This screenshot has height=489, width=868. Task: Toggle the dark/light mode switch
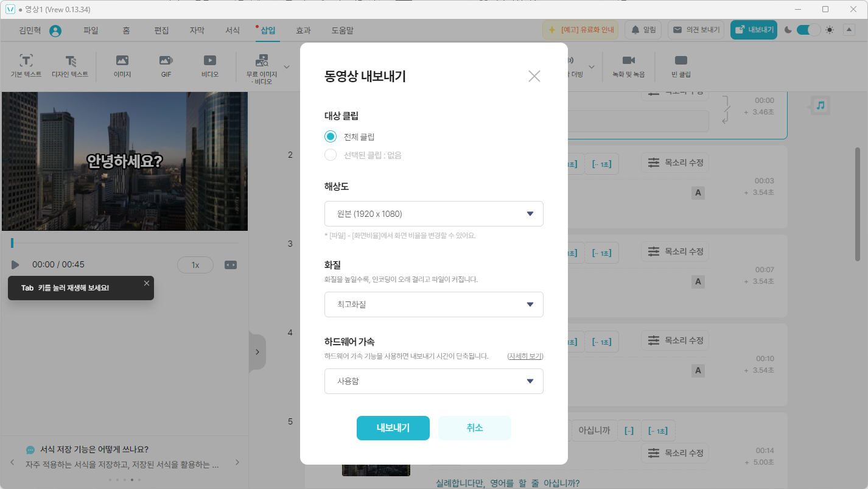coord(808,30)
